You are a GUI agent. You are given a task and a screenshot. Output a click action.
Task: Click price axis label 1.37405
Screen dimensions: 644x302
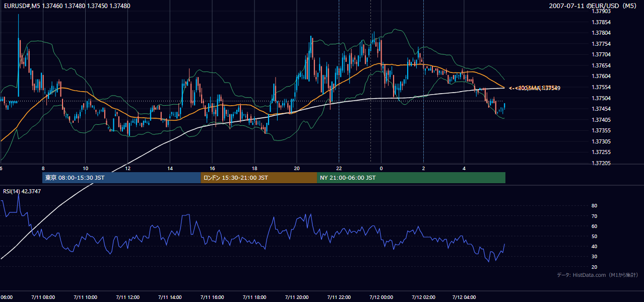coord(601,120)
